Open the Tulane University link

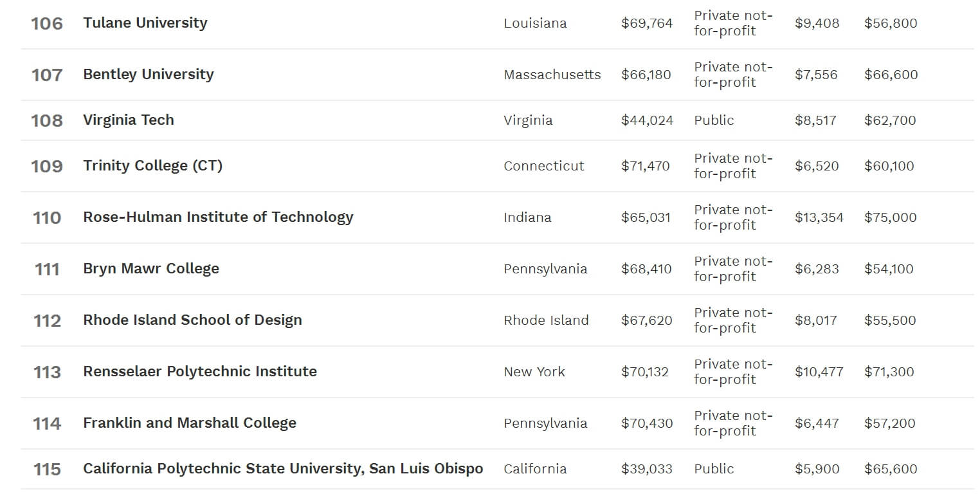145,23
